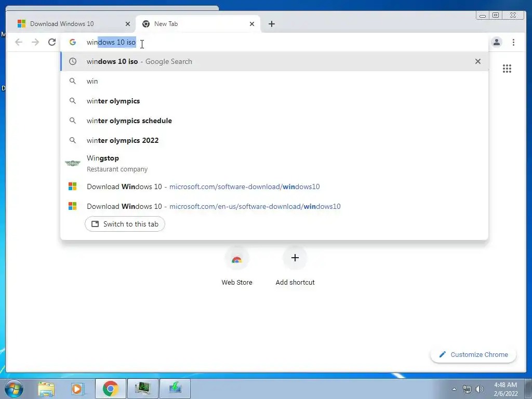Click the Wingstop logo icon

tap(73, 163)
